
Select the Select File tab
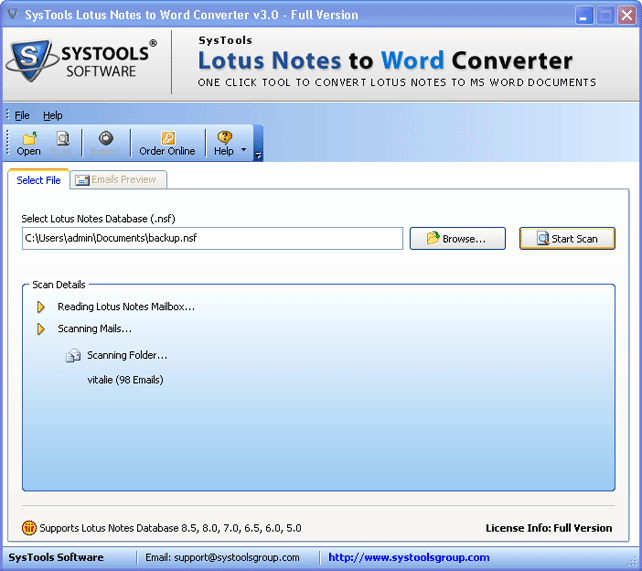coord(38,180)
